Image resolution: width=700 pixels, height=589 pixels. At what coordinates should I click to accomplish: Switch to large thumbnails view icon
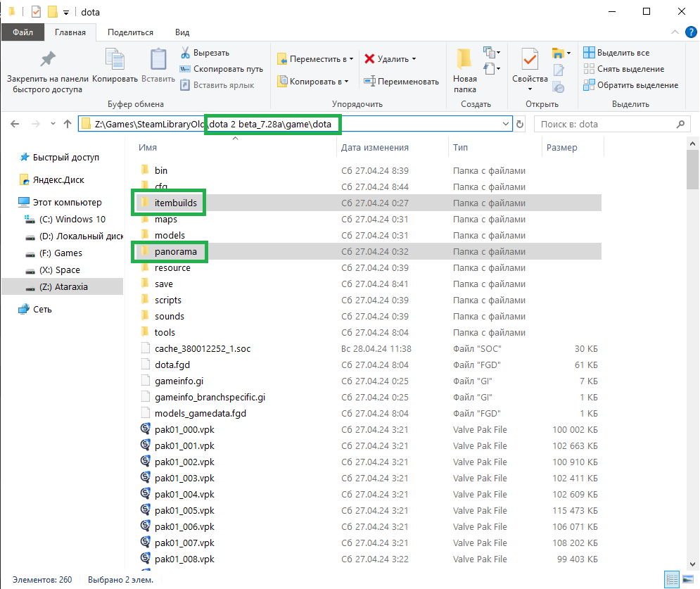[688, 580]
